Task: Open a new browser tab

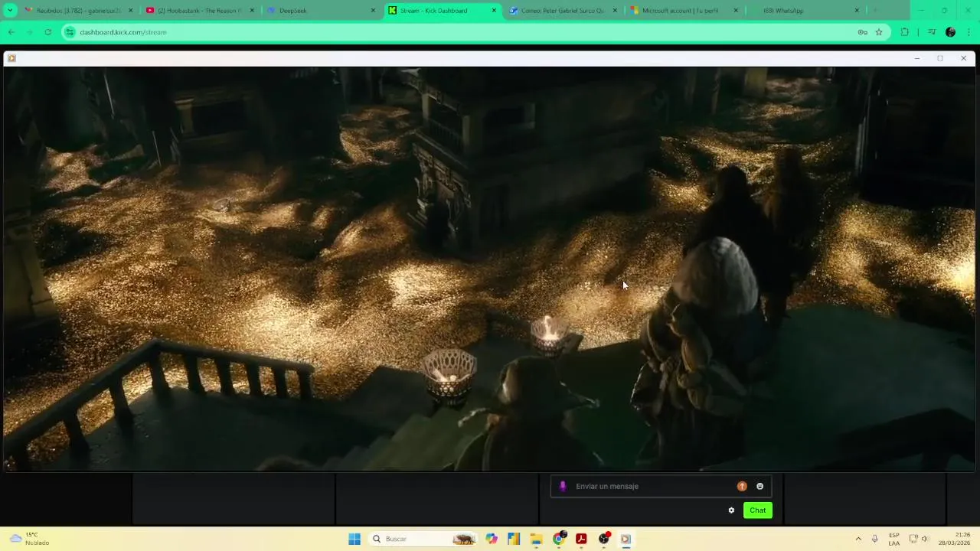Action: pos(875,11)
